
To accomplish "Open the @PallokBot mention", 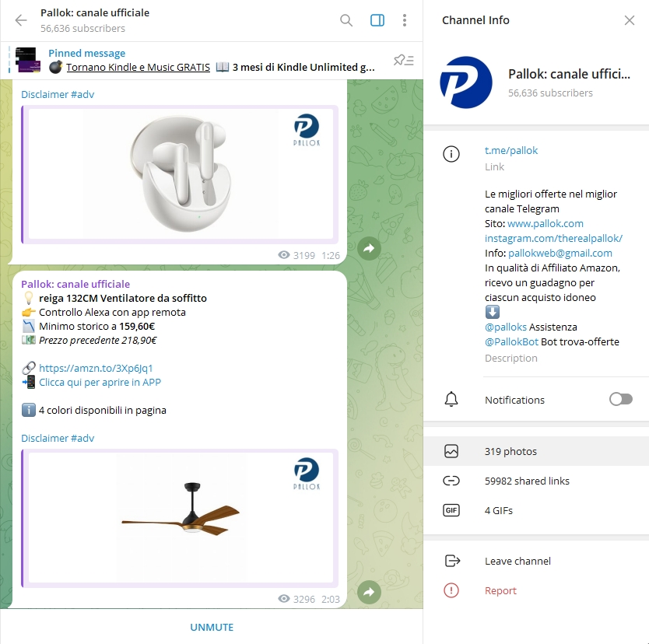I will [x=511, y=342].
